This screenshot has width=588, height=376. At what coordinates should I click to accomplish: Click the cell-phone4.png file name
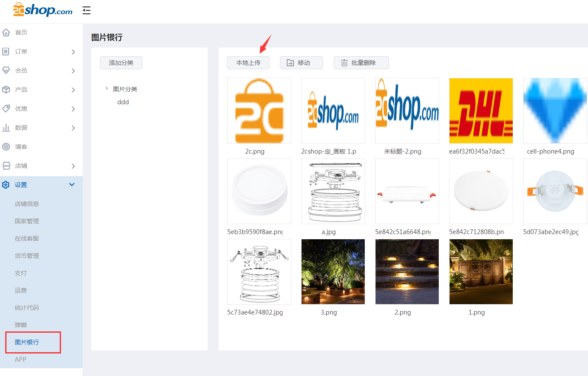pos(551,151)
